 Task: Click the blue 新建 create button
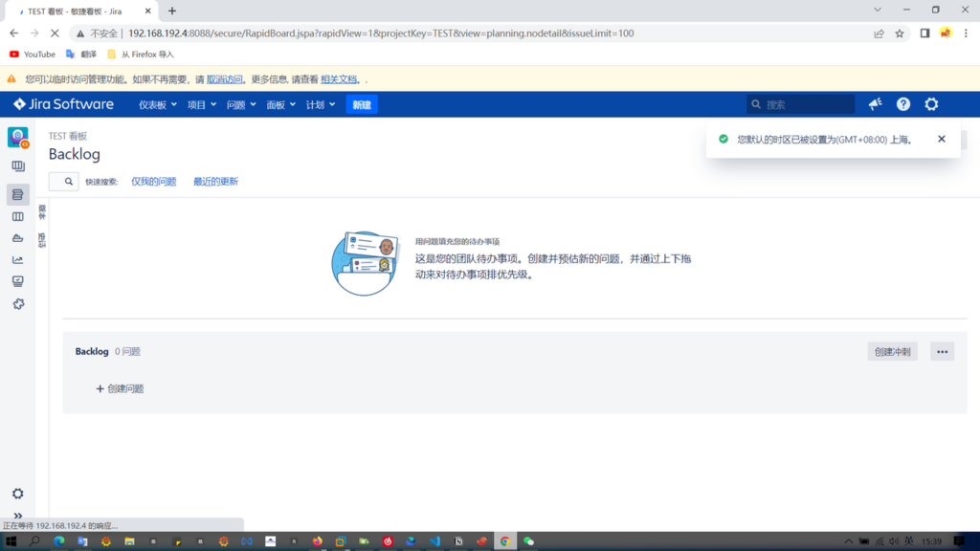[x=362, y=105]
